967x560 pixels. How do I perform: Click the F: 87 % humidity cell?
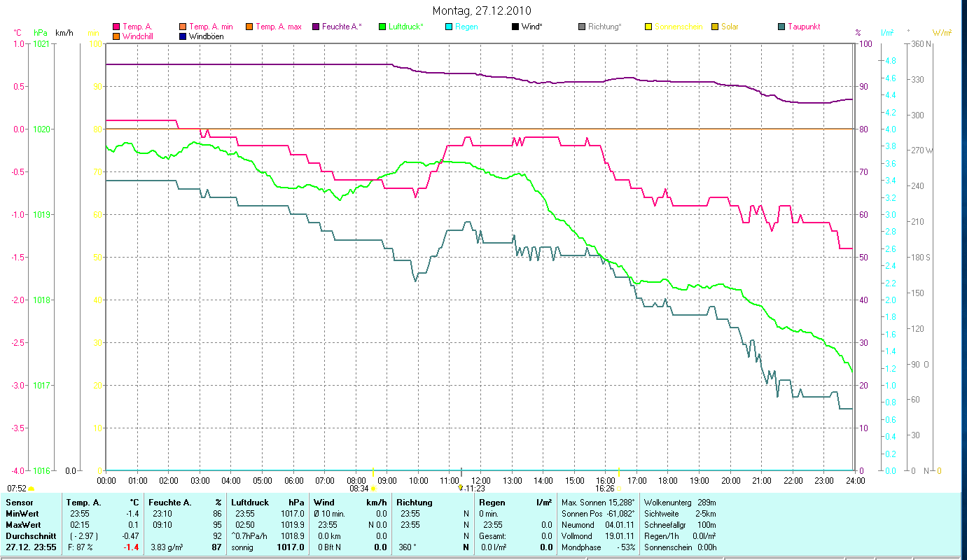pos(80,547)
